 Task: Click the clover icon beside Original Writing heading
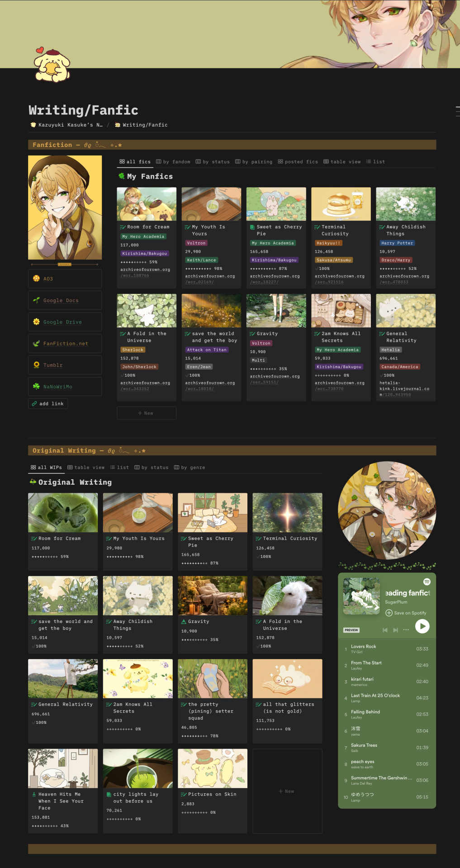click(33, 482)
